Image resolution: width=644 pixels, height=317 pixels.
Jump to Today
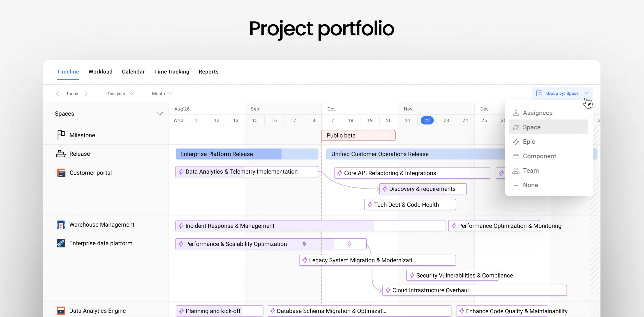[72, 93]
